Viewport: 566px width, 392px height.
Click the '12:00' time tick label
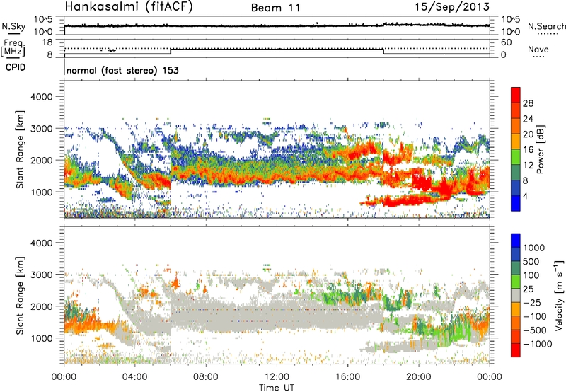[277, 377]
